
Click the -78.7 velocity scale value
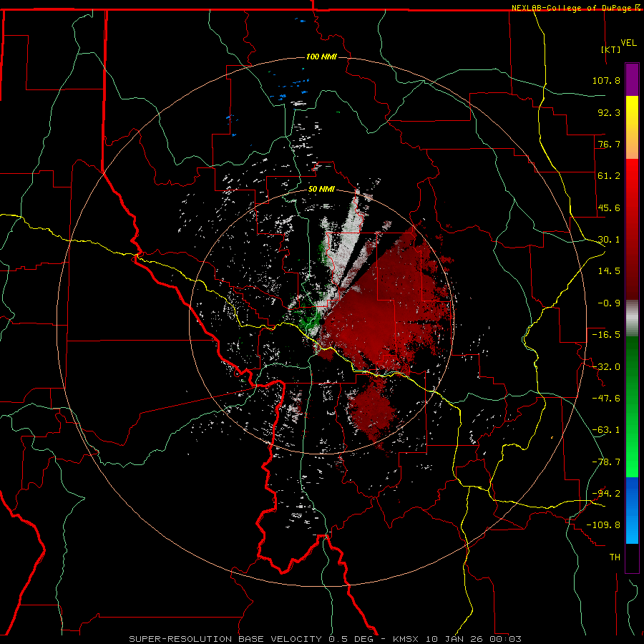click(x=606, y=462)
